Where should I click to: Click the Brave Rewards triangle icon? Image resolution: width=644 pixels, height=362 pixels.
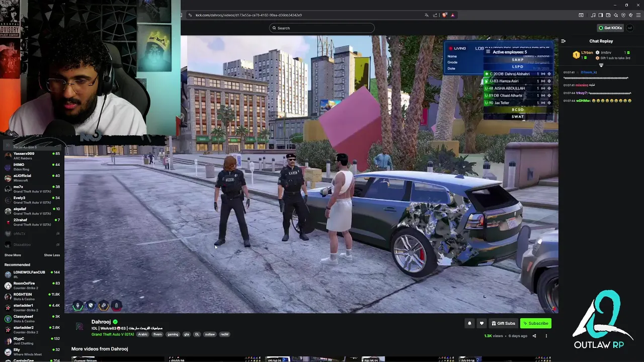pos(452,15)
